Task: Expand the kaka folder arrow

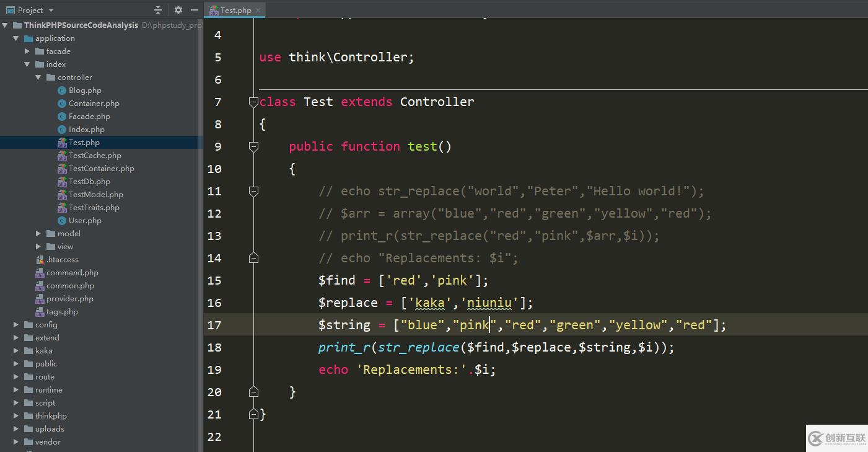Action: pyautogui.click(x=16, y=351)
